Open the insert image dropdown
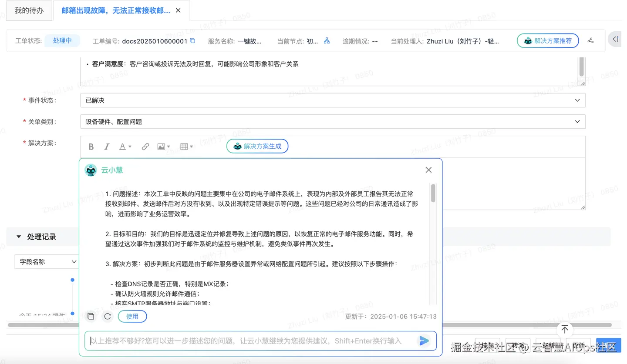627x364 pixels. pos(164,147)
